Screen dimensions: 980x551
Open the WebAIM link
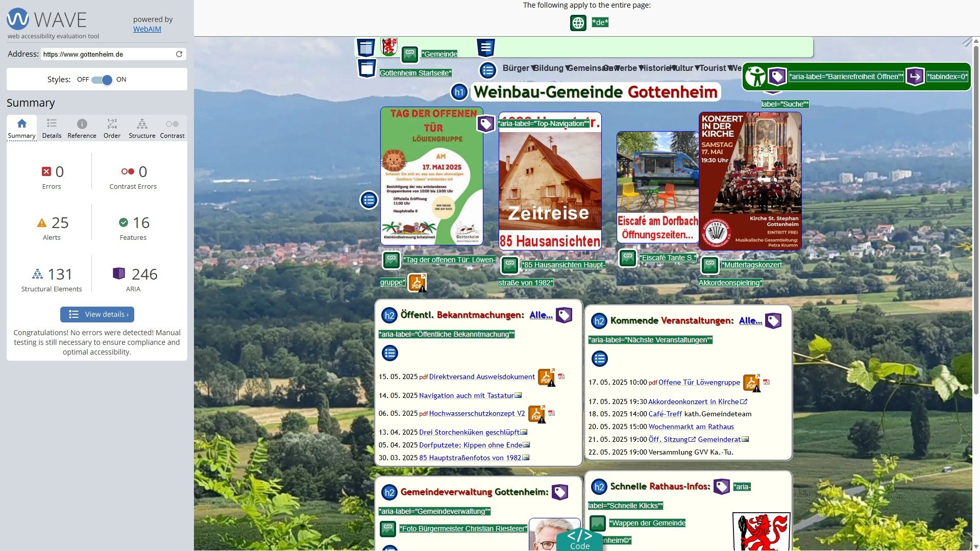tap(147, 29)
